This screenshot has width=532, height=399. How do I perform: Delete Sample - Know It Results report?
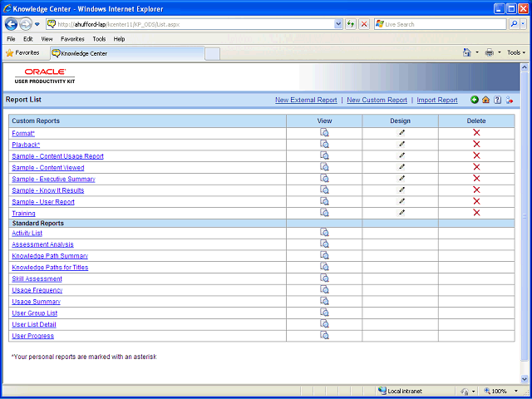(476, 190)
